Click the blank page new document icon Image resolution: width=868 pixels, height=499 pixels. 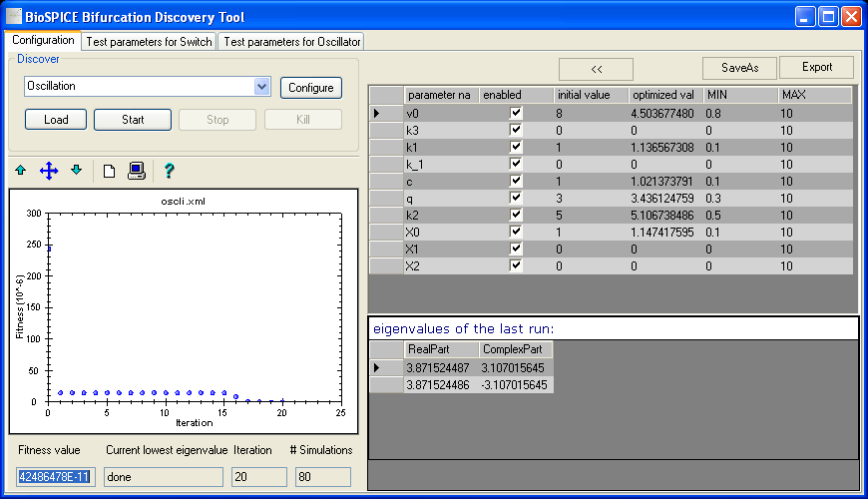(x=109, y=171)
